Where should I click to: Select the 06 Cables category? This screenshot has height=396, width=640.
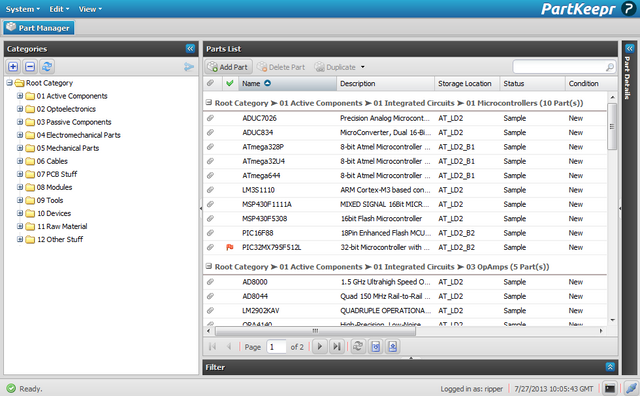[52, 161]
